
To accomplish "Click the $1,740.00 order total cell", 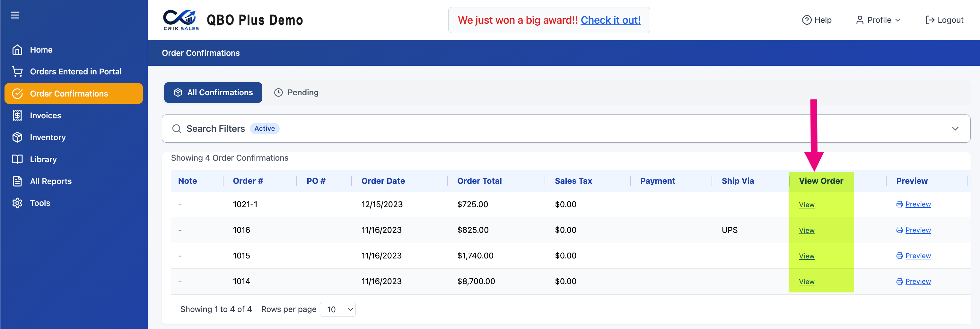I will pyautogui.click(x=475, y=256).
